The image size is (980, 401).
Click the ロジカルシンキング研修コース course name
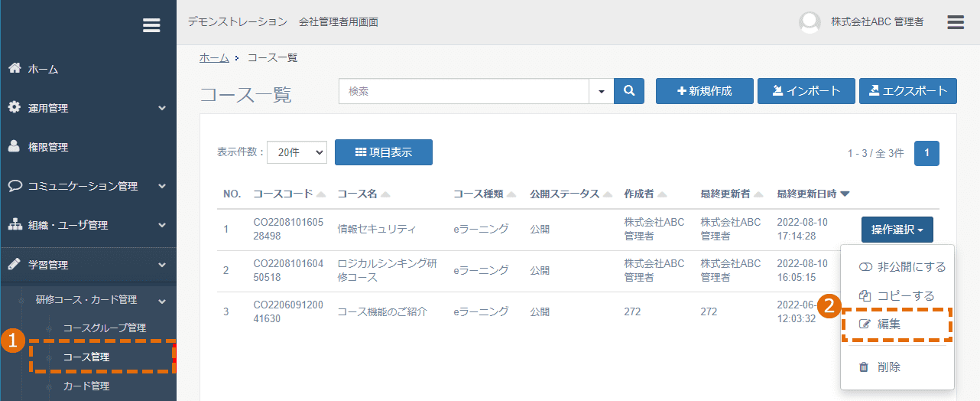(388, 270)
